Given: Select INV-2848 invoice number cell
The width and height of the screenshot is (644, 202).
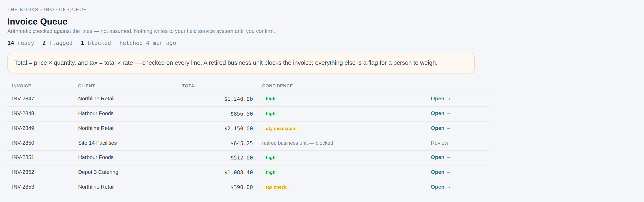Looking at the screenshot, I should pos(23,113).
